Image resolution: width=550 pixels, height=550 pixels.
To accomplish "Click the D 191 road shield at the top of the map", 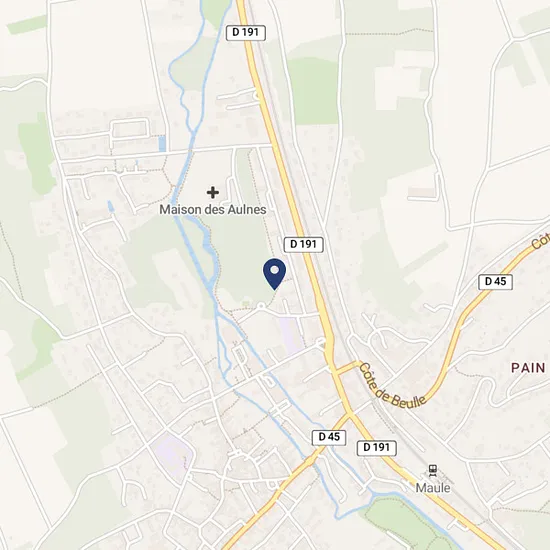I will point(246,33).
